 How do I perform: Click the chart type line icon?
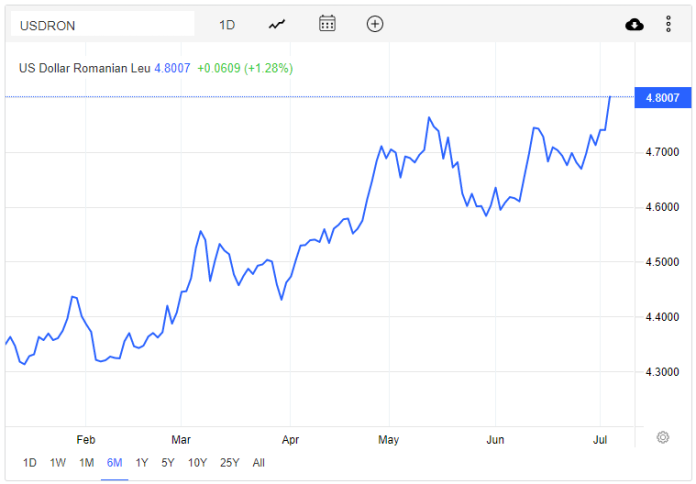[x=277, y=24]
